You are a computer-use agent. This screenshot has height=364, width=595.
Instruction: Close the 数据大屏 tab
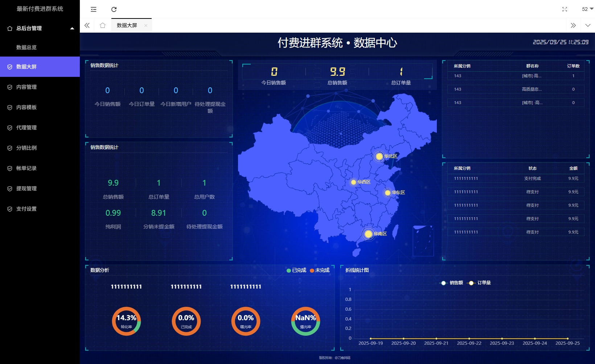pos(146,25)
